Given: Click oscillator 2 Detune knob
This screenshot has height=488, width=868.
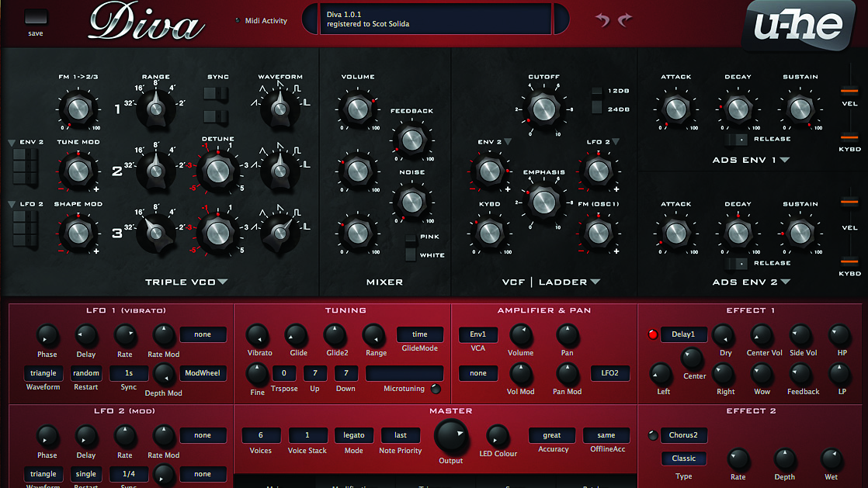Looking at the screenshot, I should coord(217,171).
